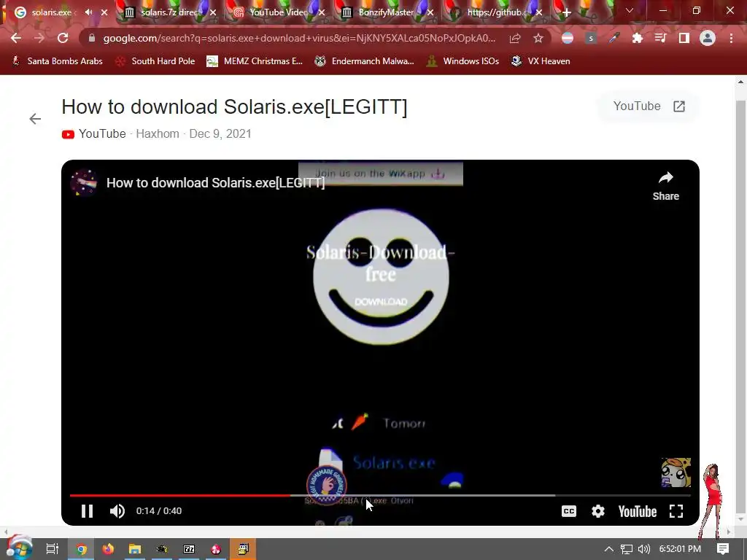Switch the video to full screen
Screen dimensions: 747x560
click(x=676, y=511)
